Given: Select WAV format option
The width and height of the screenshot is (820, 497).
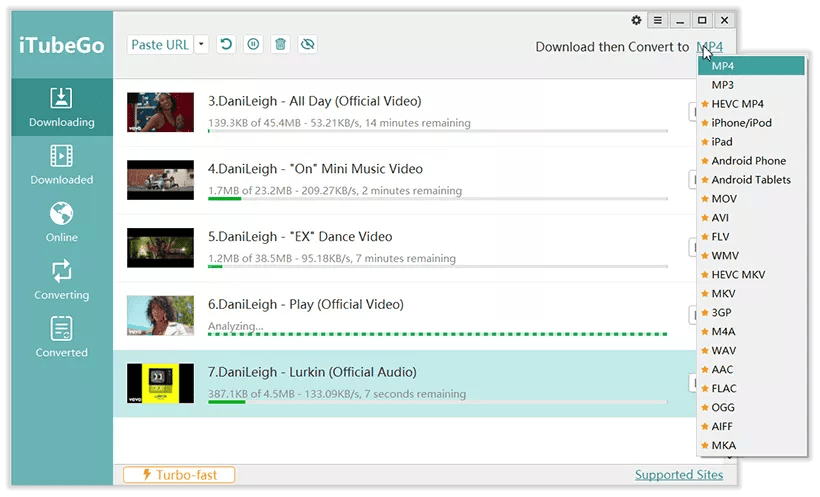Looking at the screenshot, I should (x=751, y=351).
